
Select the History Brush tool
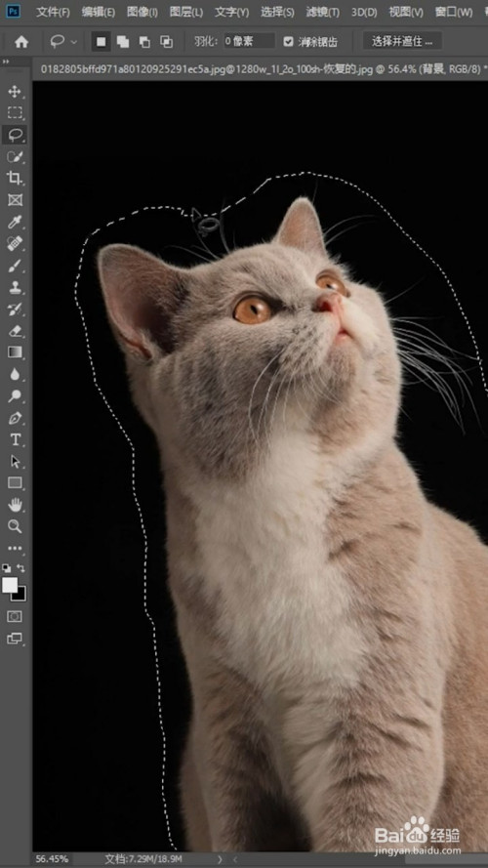click(15, 309)
